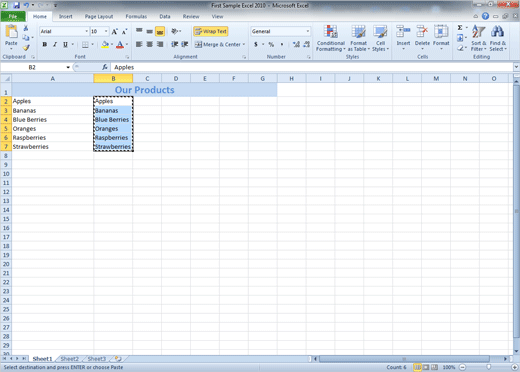Increase indent in Alignment group
The height and width of the screenshot is (372, 520).
click(x=185, y=44)
